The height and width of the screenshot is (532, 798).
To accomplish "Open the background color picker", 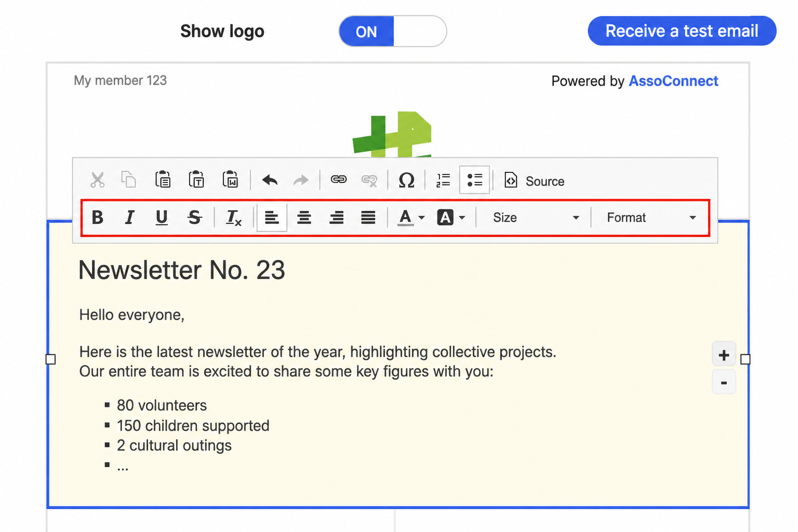I will point(450,217).
